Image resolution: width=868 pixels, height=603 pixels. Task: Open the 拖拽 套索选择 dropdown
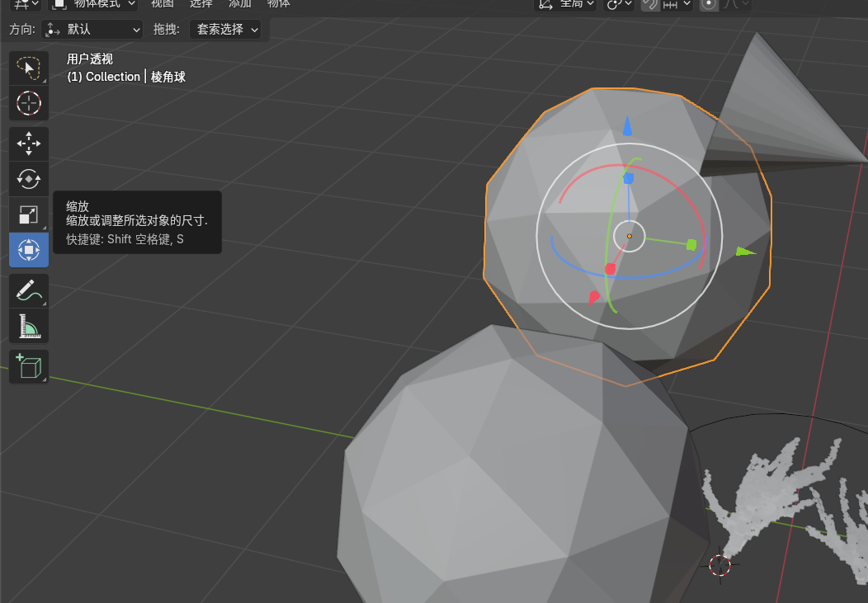[224, 30]
